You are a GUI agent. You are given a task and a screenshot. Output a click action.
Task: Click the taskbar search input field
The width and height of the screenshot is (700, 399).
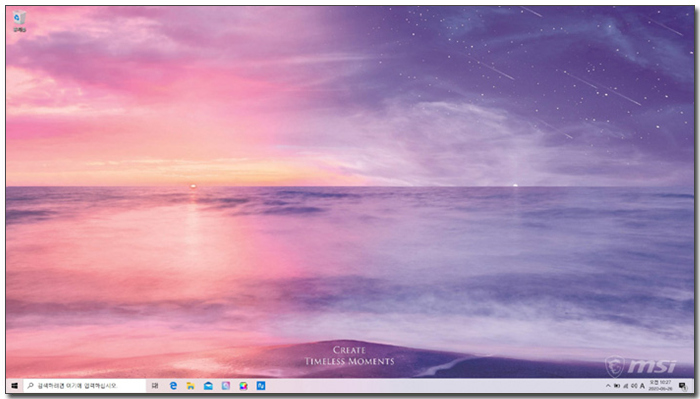[85, 386]
